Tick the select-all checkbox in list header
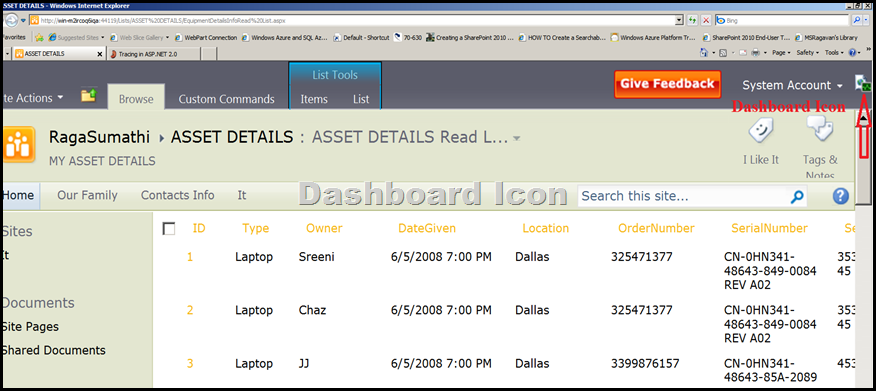Viewport: 876px width, 391px height. point(169,228)
